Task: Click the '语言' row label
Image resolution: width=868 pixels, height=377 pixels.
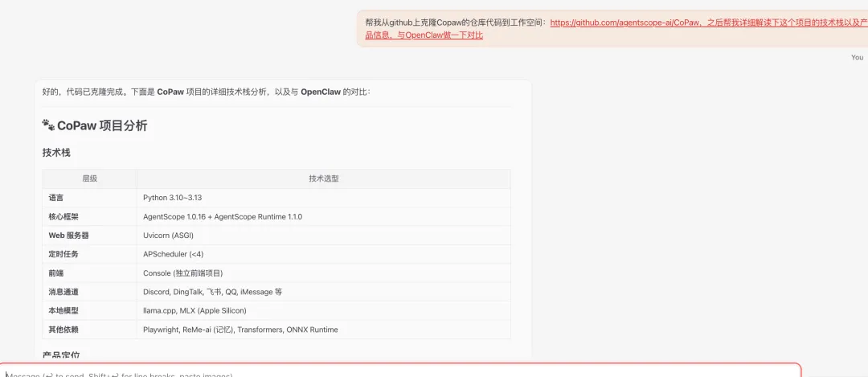Action: (x=55, y=198)
